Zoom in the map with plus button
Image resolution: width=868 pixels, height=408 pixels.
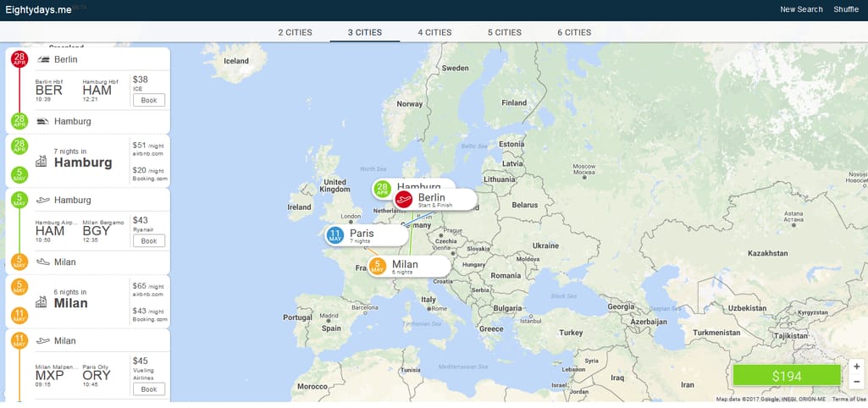(x=856, y=367)
